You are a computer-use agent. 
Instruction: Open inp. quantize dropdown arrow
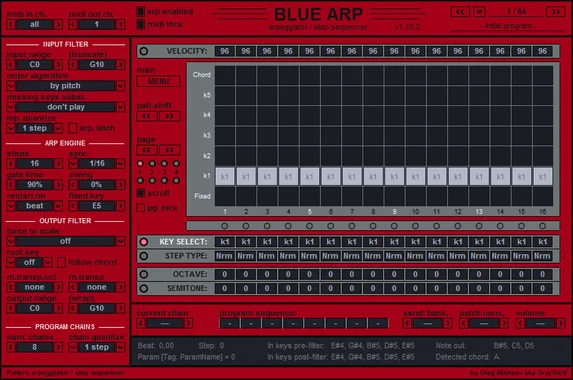(58, 128)
